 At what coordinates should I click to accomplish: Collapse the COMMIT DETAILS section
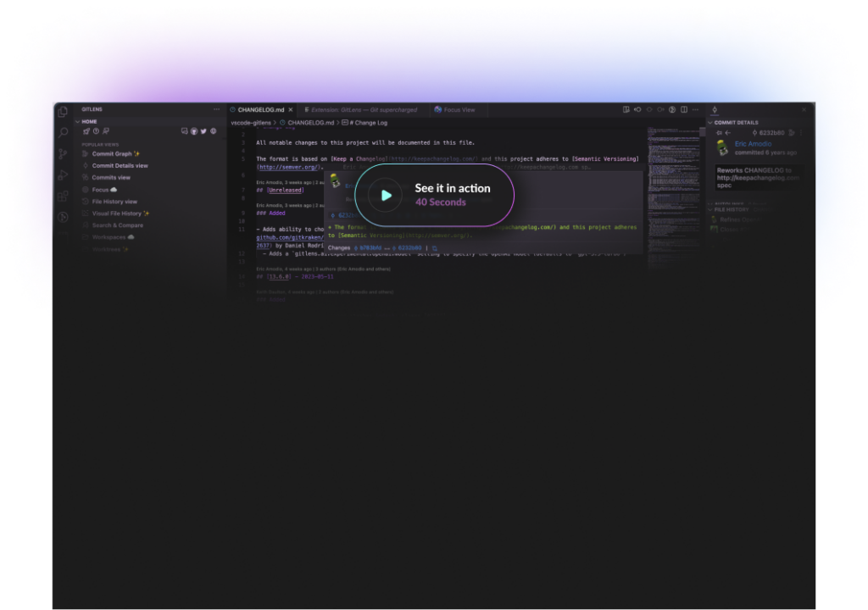[710, 123]
